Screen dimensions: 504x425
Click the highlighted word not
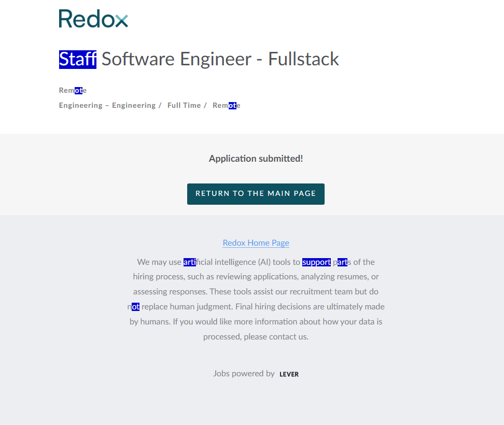click(x=134, y=306)
